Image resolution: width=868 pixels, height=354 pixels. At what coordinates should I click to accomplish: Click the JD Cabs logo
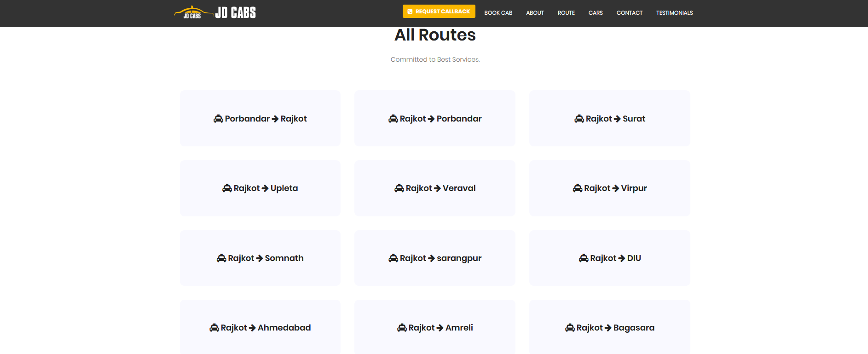pyautogui.click(x=215, y=12)
